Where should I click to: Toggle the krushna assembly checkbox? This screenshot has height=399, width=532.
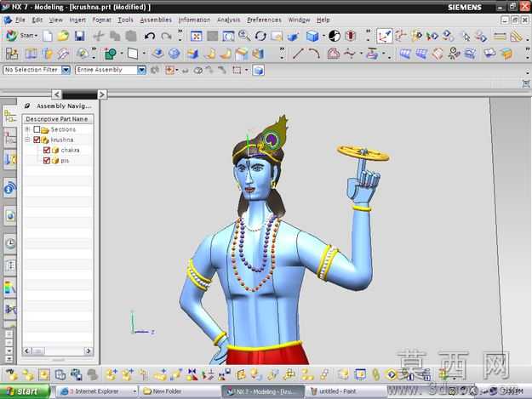(x=37, y=140)
